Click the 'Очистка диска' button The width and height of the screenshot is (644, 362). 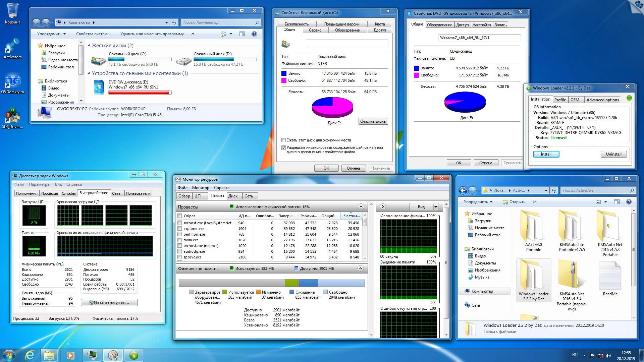pyautogui.click(x=373, y=121)
